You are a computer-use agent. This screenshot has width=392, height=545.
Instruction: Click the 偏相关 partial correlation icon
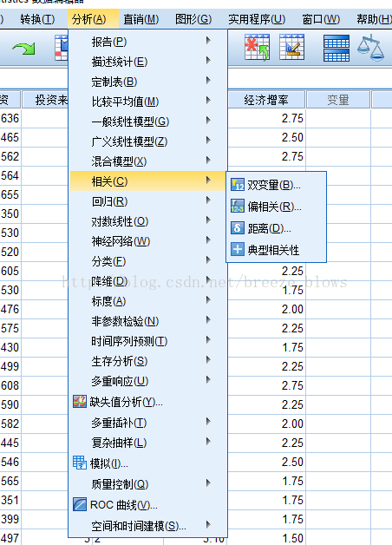238,207
